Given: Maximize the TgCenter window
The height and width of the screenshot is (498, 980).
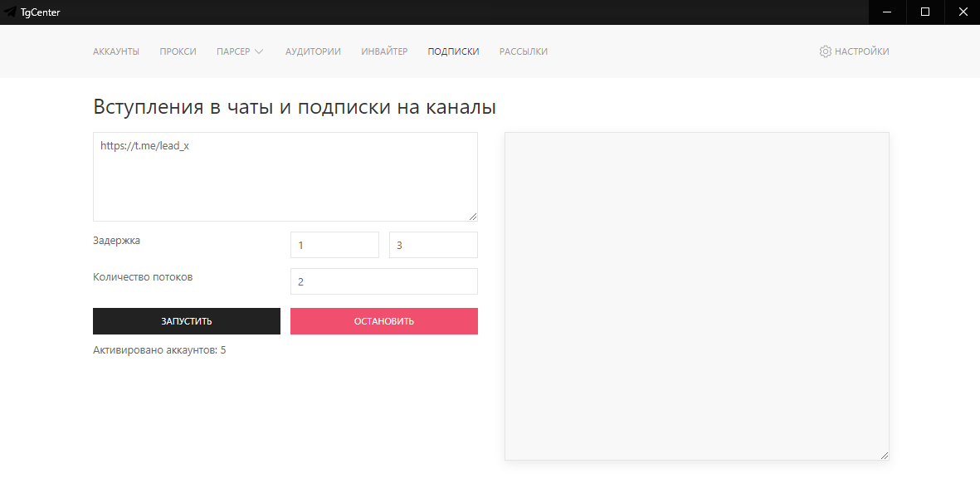Looking at the screenshot, I should point(924,12).
